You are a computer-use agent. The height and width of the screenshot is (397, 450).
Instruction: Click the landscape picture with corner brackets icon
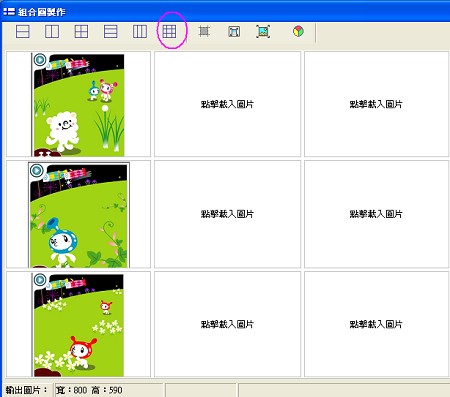click(263, 32)
